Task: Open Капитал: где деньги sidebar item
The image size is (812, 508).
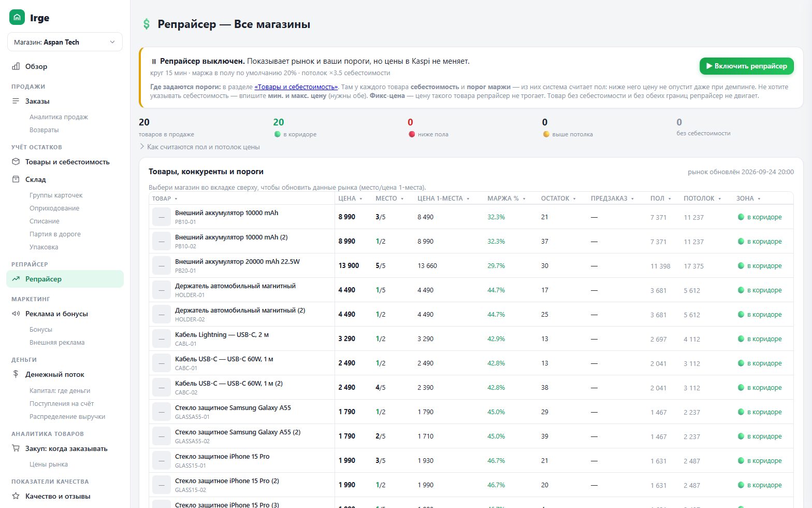Action: pyautogui.click(x=60, y=390)
